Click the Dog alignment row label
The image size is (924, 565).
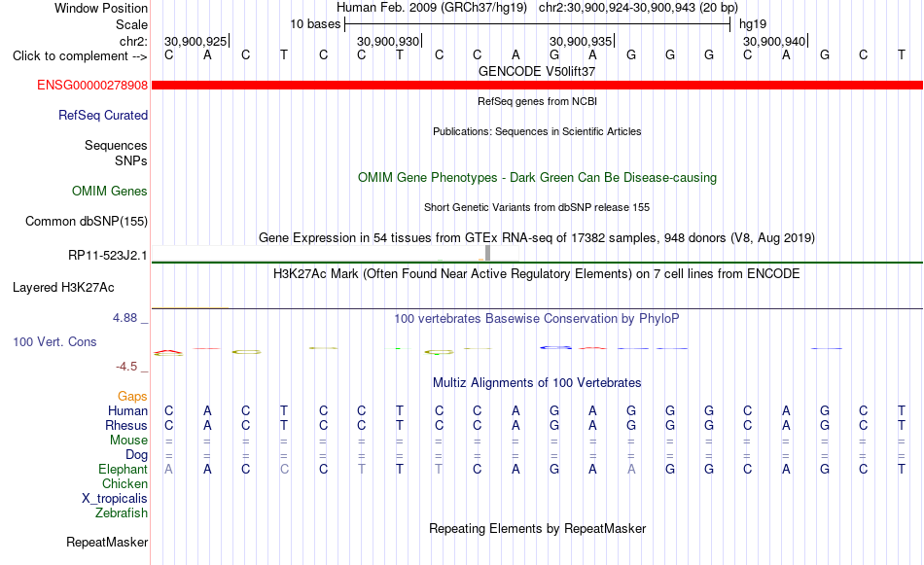[x=136, y=455]
